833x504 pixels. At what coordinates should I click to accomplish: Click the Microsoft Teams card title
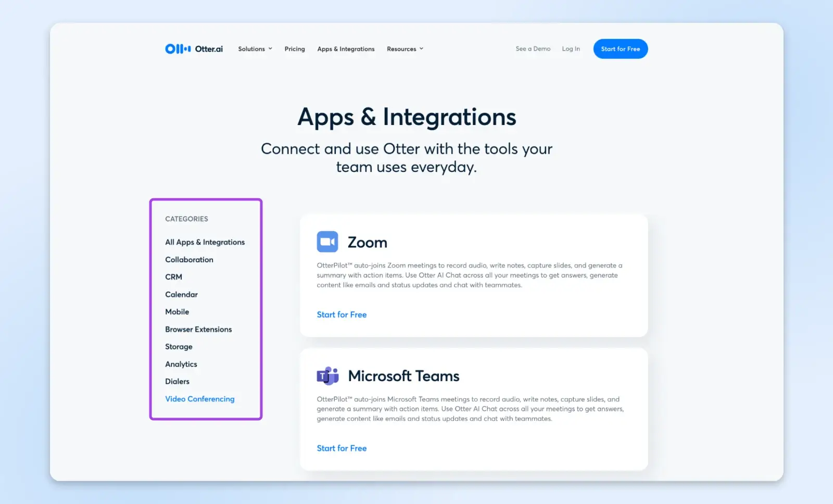point(404,376)
